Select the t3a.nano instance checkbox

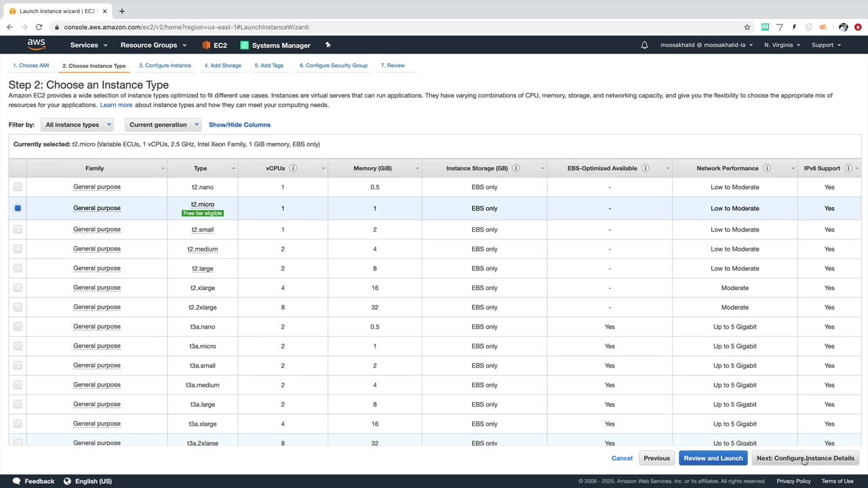[18, 327]
